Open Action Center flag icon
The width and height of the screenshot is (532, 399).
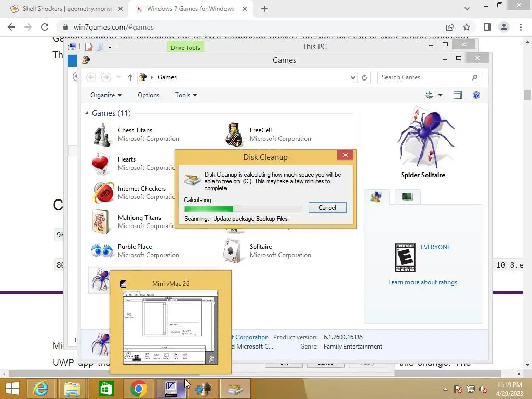pyautogui.click(x=458, y=389)
